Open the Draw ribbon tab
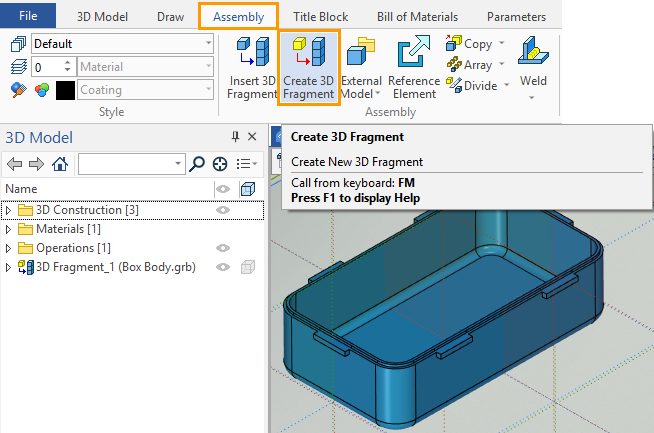Image resolution: width=654 pixels, height=433 pixels. [170, 17]
